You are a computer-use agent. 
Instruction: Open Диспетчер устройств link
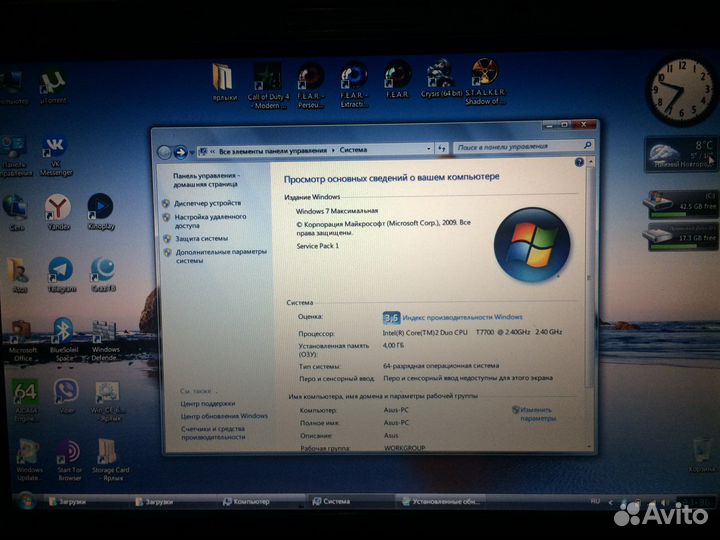[x=207, y=203]
